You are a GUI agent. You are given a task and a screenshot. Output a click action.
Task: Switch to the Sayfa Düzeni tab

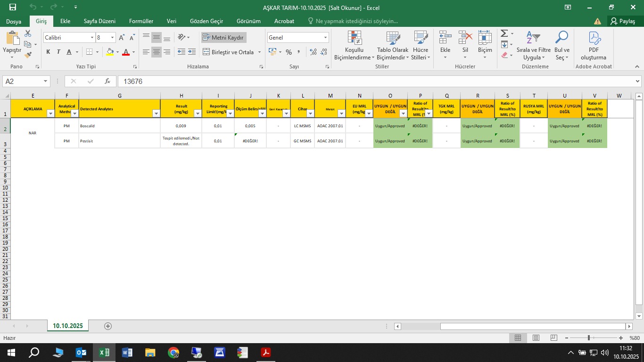pyautogui.click(x=99, y=21)
